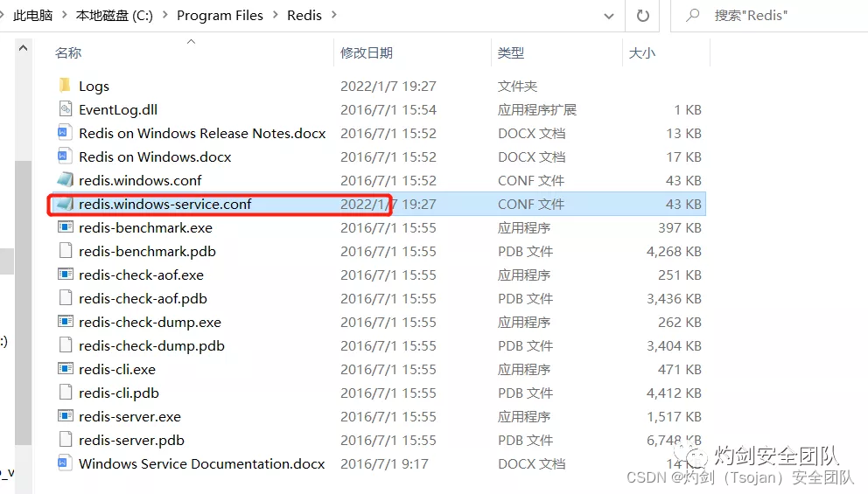
Task: Select the file name redis-benchmark.exe
Action: pos(145,228)
